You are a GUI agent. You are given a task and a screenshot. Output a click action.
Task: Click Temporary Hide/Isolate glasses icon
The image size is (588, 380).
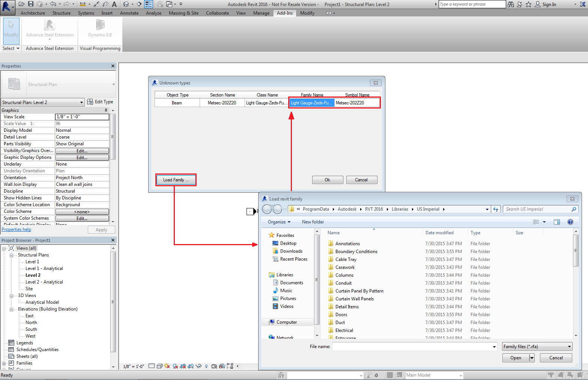coord(199,366)
